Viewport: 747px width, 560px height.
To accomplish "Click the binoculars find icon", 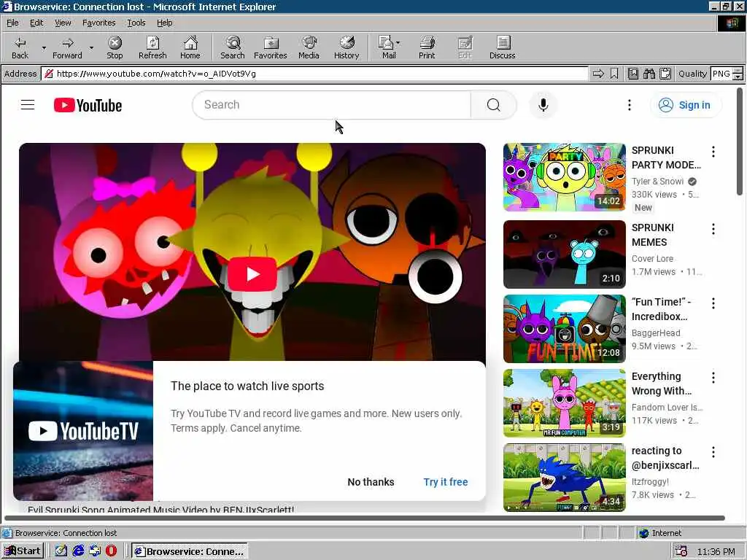I will coord(649,74).
